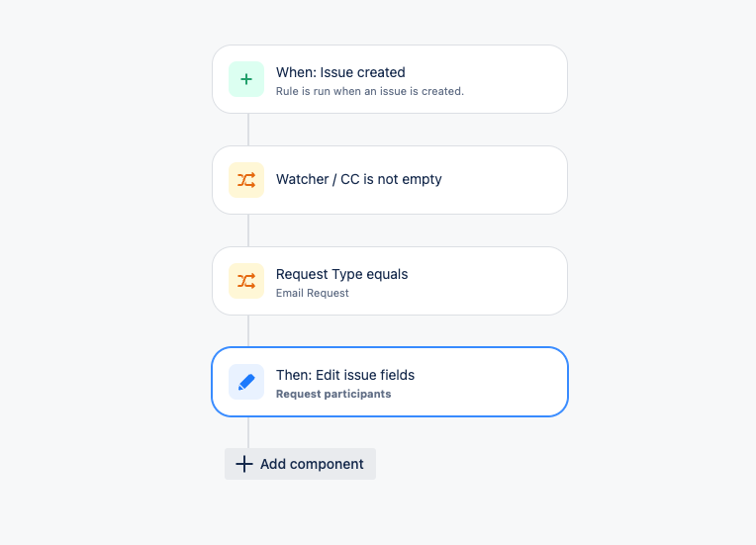Open the "When: Issue created" trigger title
This screenshot has height=545, width=756.
[x=340, y=72]
